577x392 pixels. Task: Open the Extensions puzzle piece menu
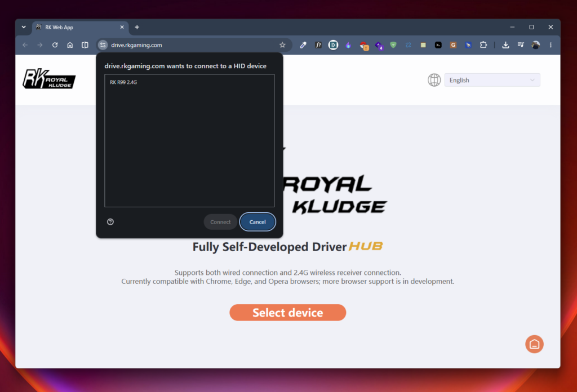[483, 45]
